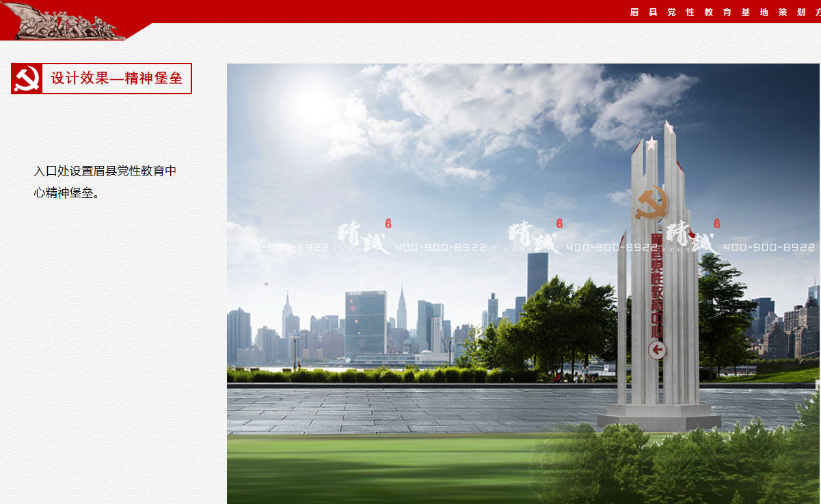The width and height of the screenshot is (821, 504).
Task: Click the stone base of the monument
Action: pos(658,417)
